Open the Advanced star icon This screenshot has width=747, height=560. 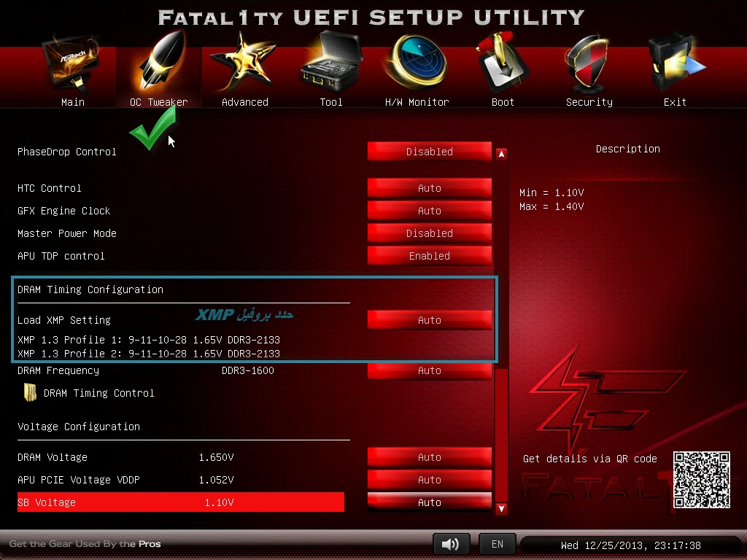(x=244, y=62)
